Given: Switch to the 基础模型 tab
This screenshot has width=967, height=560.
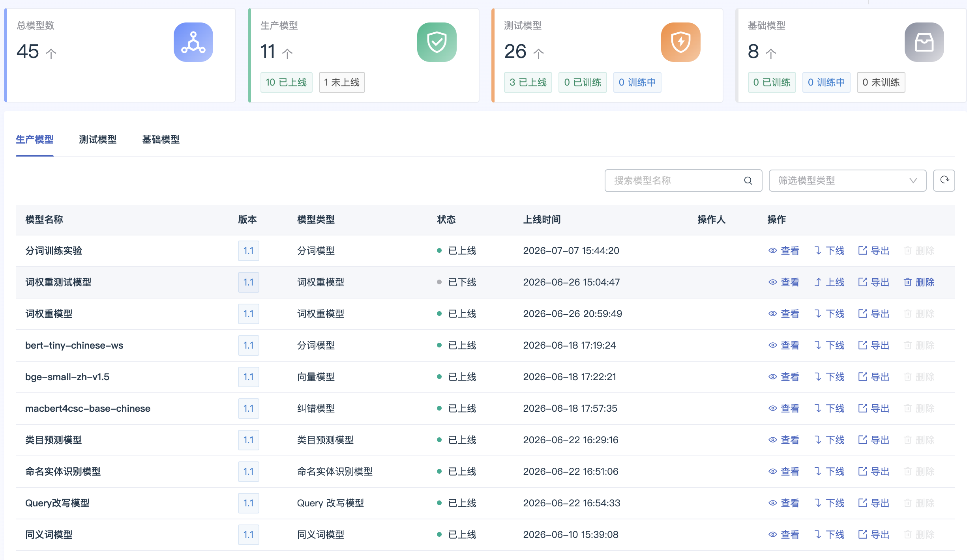Looking at the screenshot, I should coord(161,140).
